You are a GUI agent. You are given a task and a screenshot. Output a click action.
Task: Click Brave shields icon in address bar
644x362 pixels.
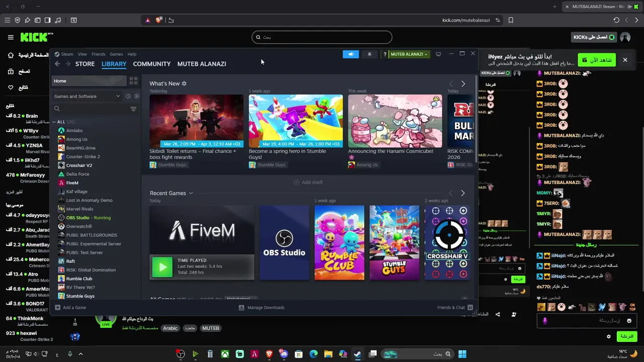[x=158, y=20]
